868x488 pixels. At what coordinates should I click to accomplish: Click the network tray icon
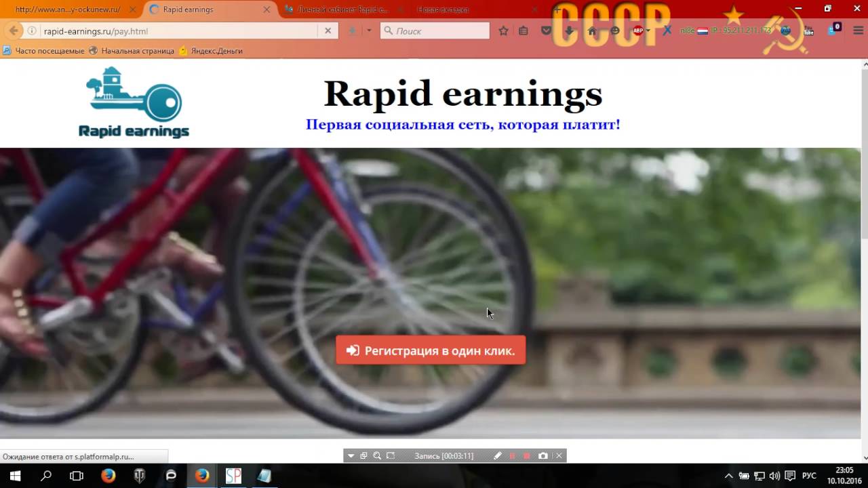[x=759, y=476]
